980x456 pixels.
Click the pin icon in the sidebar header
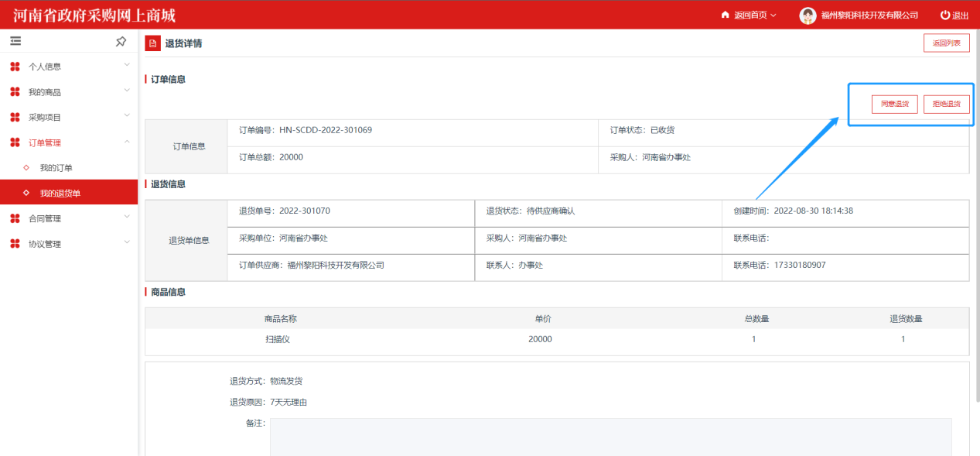pos(121,42)
